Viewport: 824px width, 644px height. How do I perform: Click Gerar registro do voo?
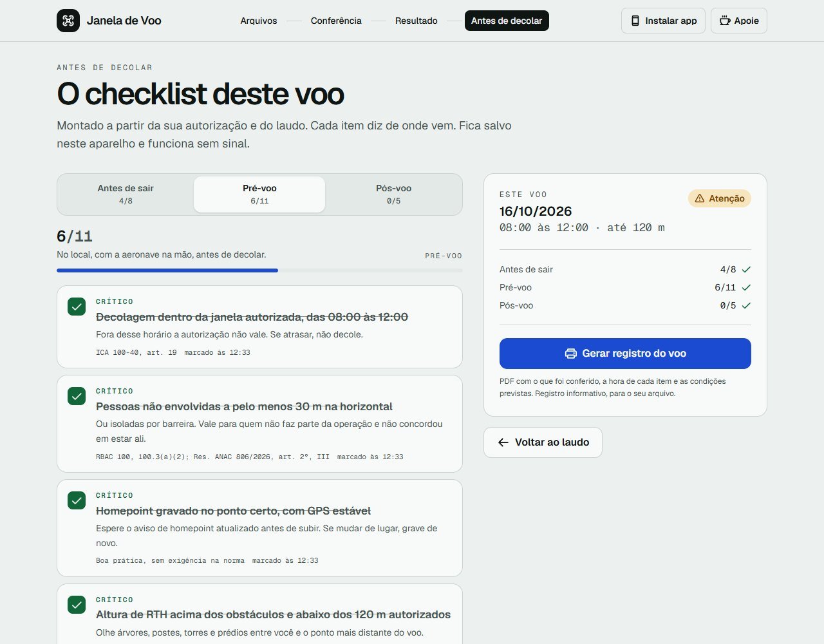click(625, 354)
